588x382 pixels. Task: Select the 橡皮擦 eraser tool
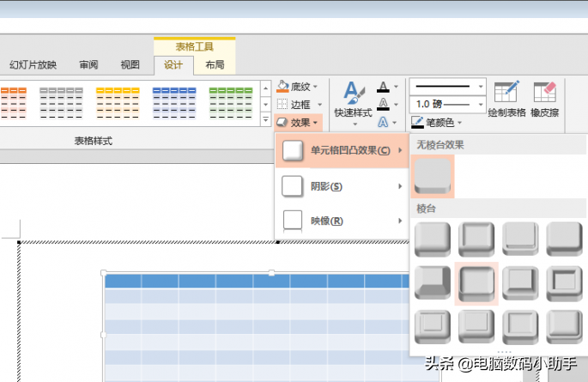coord(545,99)
